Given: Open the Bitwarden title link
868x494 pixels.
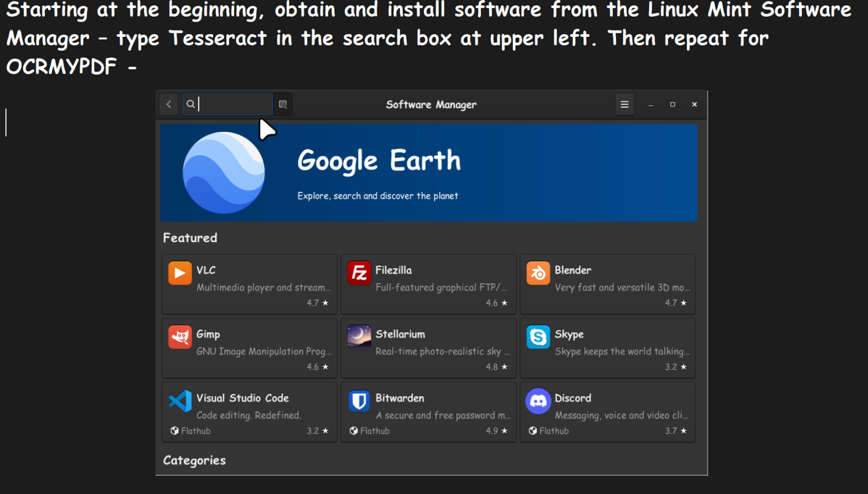Looking at the screenshot, I should coord(399,398).
